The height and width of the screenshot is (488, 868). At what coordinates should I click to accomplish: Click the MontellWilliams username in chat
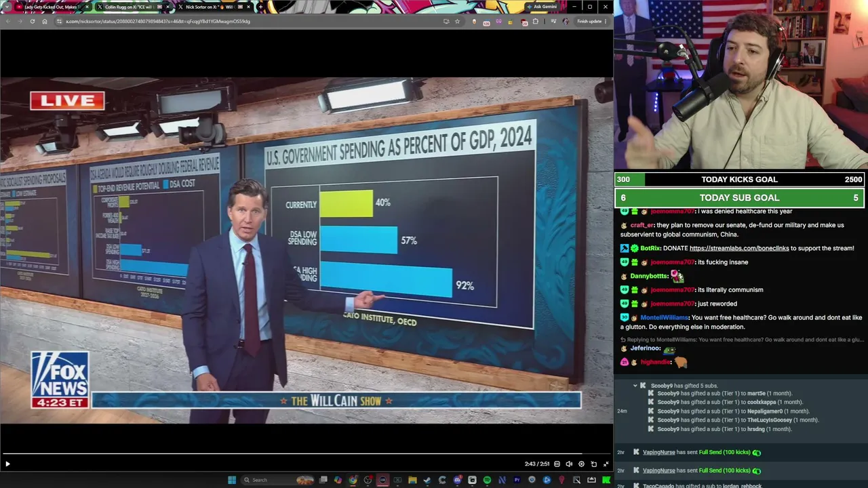664,317
